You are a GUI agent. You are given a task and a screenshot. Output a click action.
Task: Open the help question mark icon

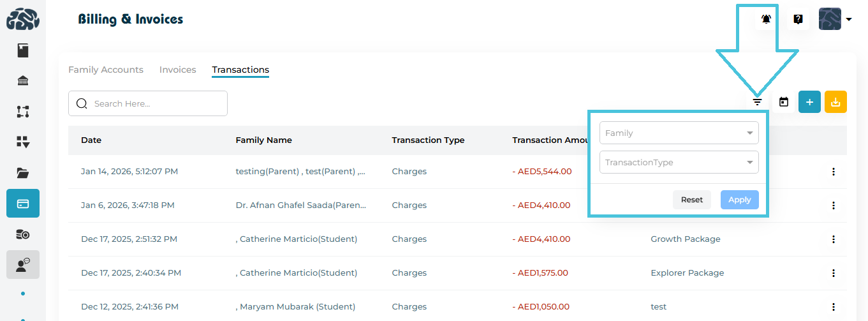[x=798, y=19]
